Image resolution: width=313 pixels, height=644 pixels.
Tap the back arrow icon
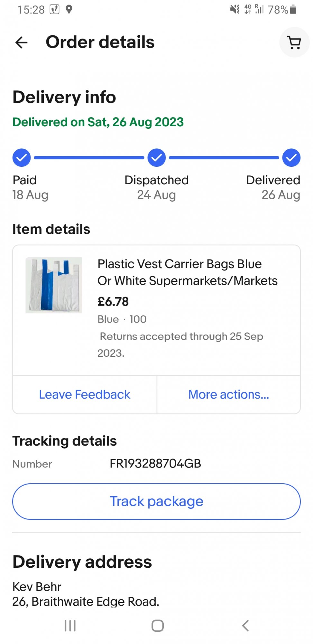(x=22, y=43)
